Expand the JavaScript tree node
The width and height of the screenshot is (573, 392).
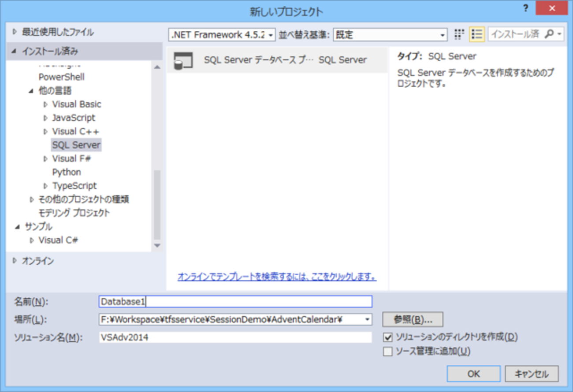point(45,118)
